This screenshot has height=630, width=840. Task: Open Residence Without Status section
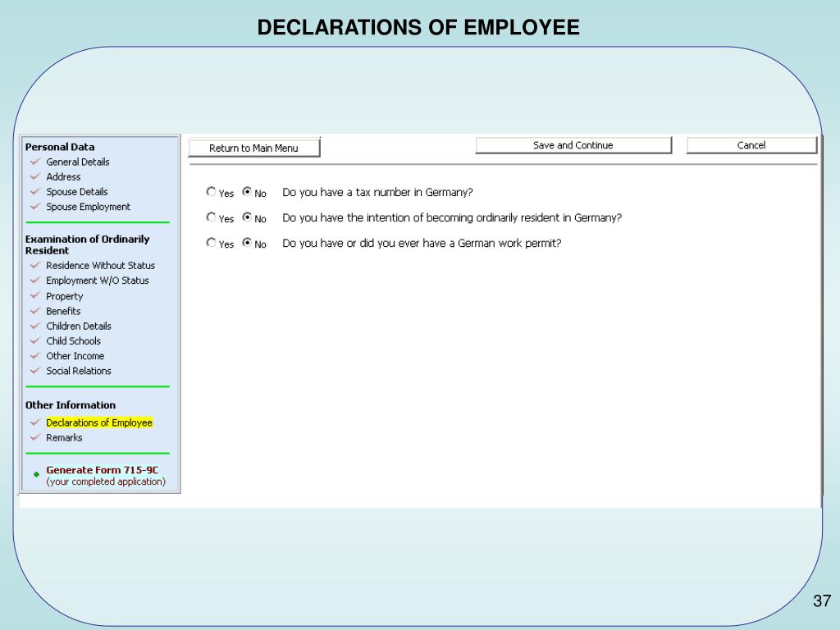coord(100,265)
